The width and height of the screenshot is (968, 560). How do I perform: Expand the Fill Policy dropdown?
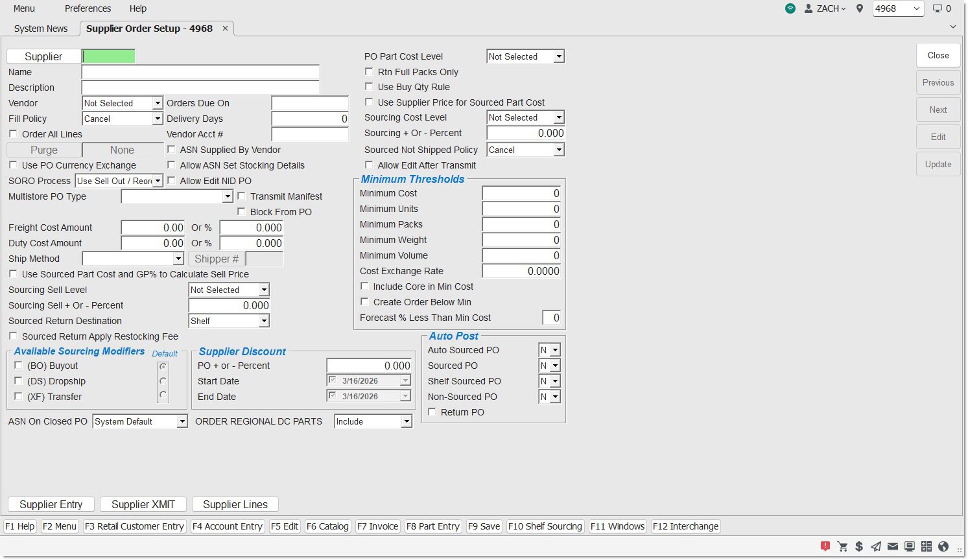click(x=157, y=119)
